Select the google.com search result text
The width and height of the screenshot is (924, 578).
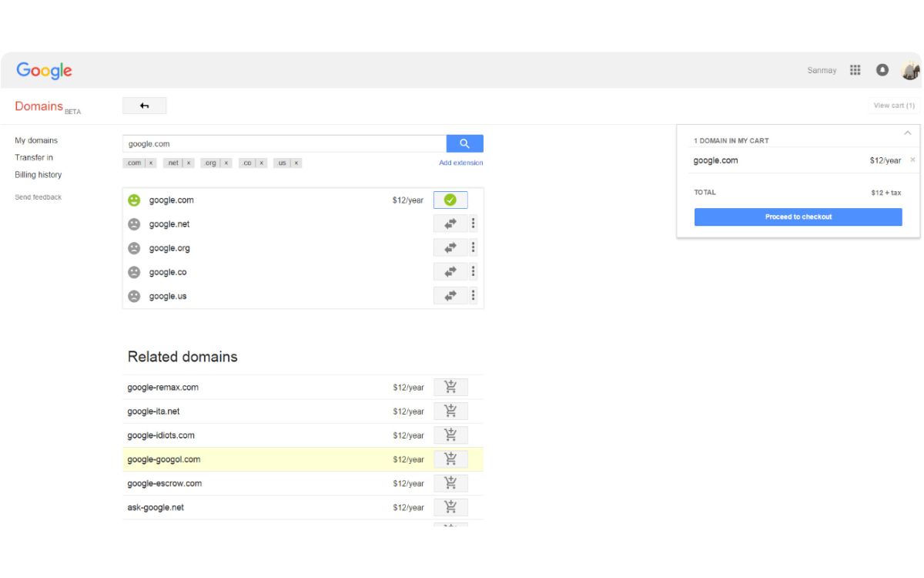pos(171,200)
